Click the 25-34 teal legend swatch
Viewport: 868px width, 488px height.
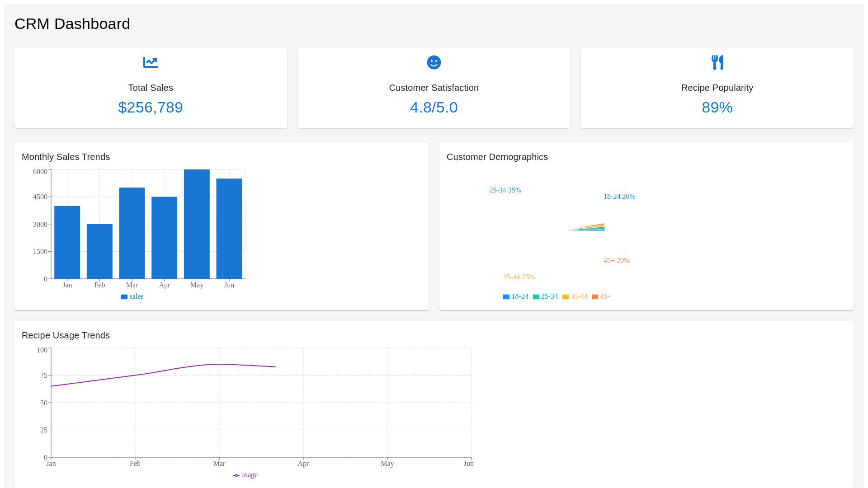(x=536, y=297)
